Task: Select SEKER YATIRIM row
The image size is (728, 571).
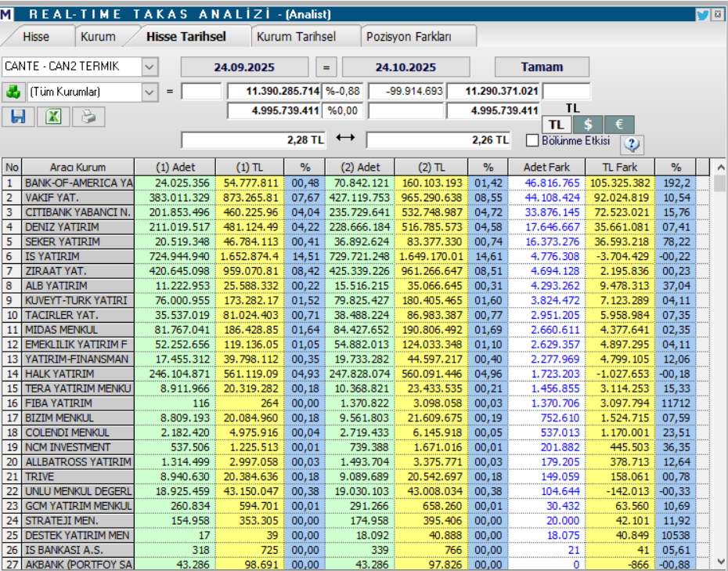Action: pyautogui.click(x=357, y=241)
